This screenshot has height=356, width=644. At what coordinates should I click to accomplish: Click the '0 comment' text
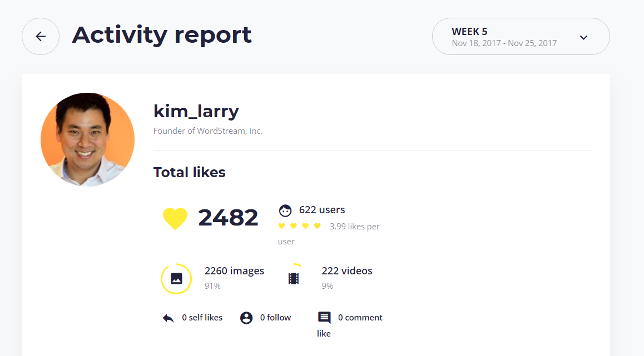tap(360, 318)
